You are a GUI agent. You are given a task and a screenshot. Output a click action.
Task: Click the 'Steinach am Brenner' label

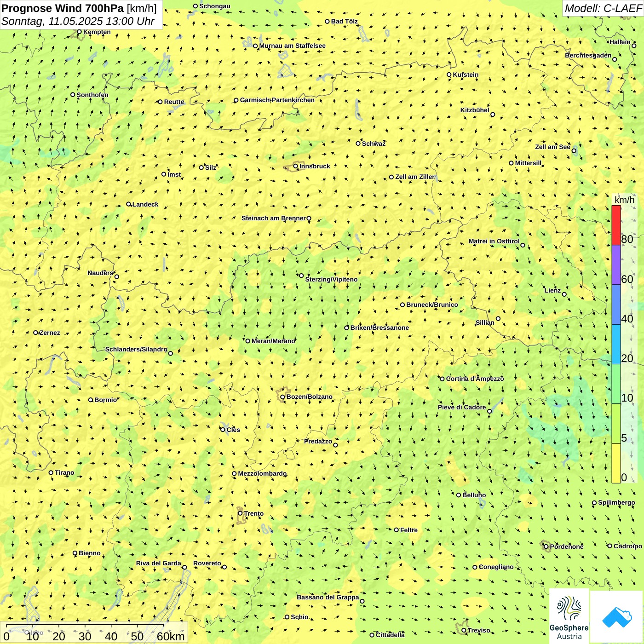coord(273,218)
